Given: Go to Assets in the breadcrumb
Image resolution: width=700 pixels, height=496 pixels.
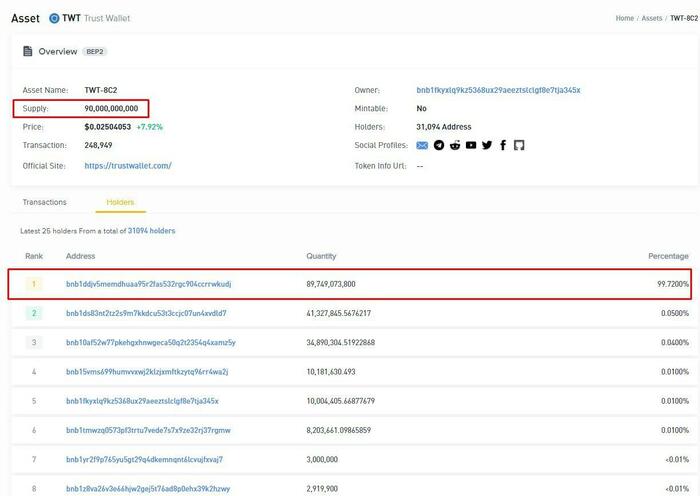Looking at the screenshot, I should (652, 18).
